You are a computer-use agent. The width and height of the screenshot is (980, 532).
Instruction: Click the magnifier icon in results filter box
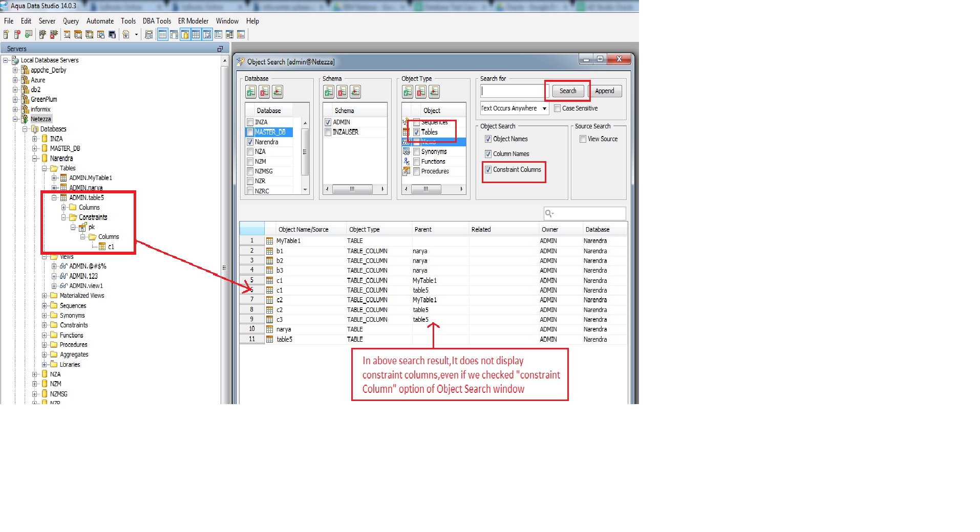click(549, 213)
